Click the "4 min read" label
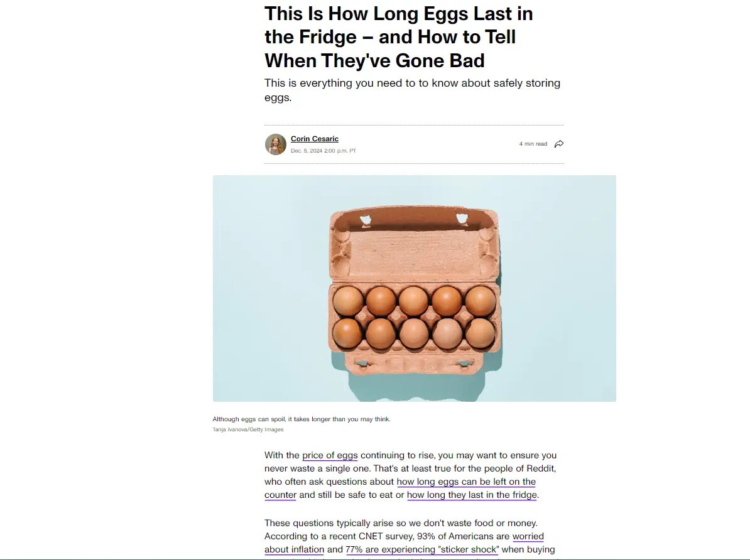Viewport: 750px width, 560px height. click(533, 144)
